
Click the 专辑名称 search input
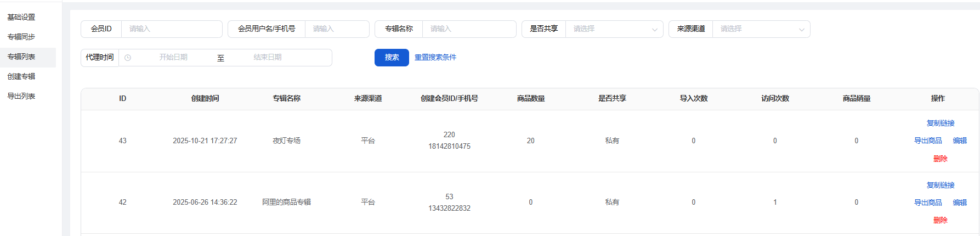click(x=468, y=29)
